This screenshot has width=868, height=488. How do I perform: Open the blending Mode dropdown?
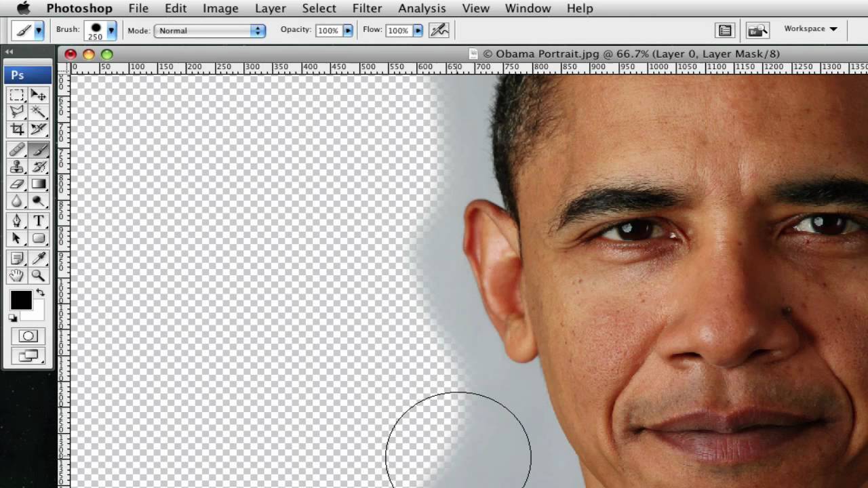[x=210, y=30]
